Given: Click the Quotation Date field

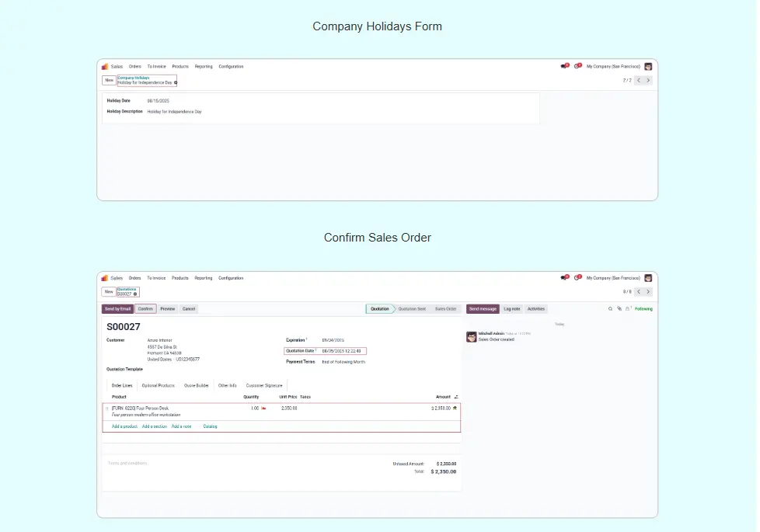Looking at the screenshot, I should tap(343, 351).
